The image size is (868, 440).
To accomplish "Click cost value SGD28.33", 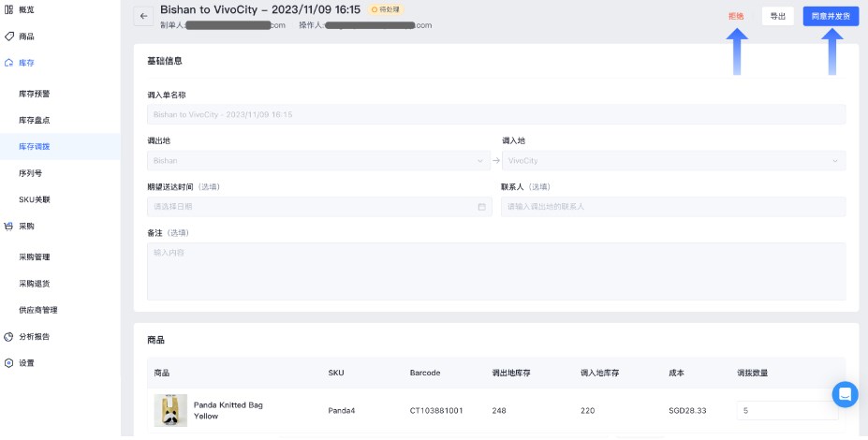I will (687, 411).
